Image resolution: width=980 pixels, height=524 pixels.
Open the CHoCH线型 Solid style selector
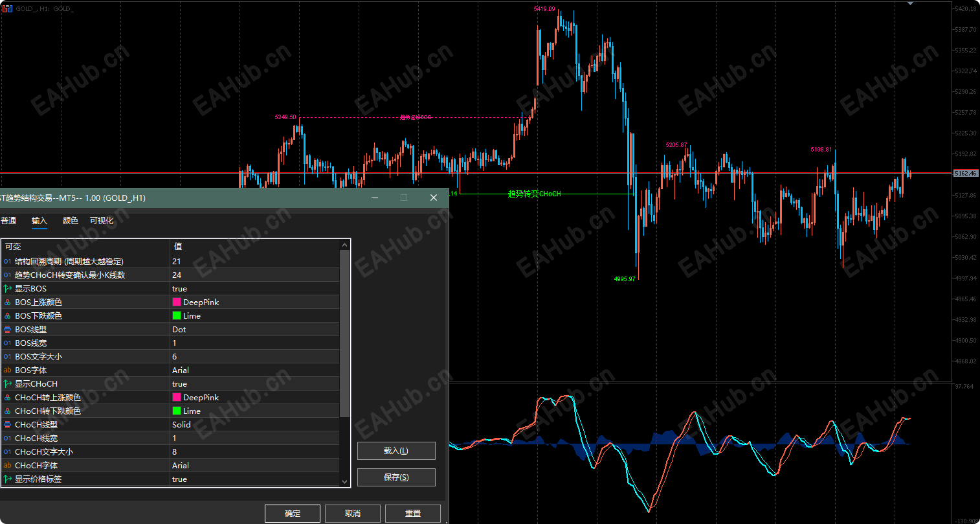[x=254, y=425]
